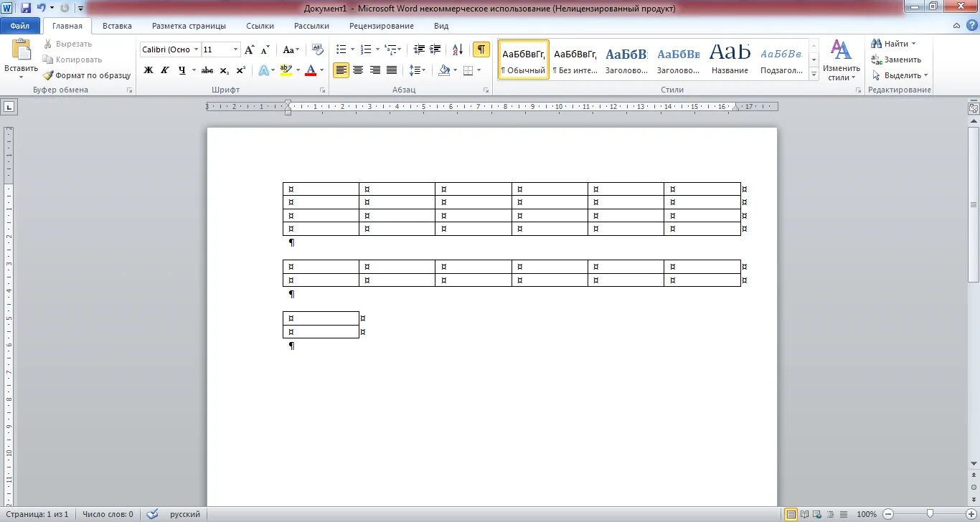Align text right

(x=374, y=70)
